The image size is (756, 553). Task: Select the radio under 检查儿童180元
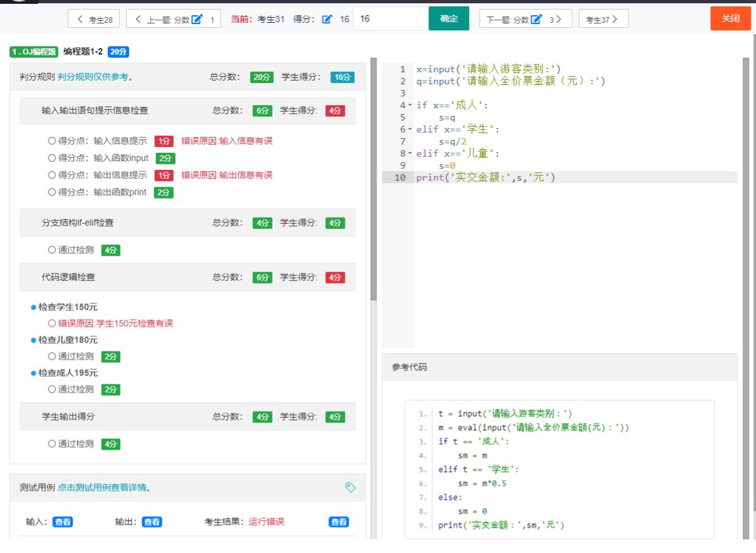point(51,356)
